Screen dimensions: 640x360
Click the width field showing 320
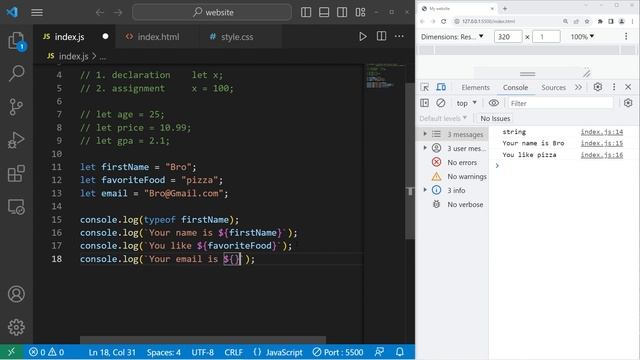point(508,37)
